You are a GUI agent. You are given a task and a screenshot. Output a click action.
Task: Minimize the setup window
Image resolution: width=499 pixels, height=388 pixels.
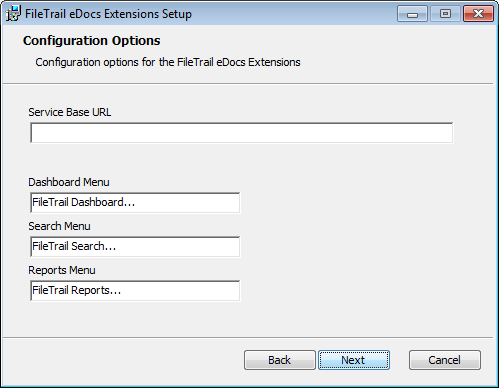[412, 14]
